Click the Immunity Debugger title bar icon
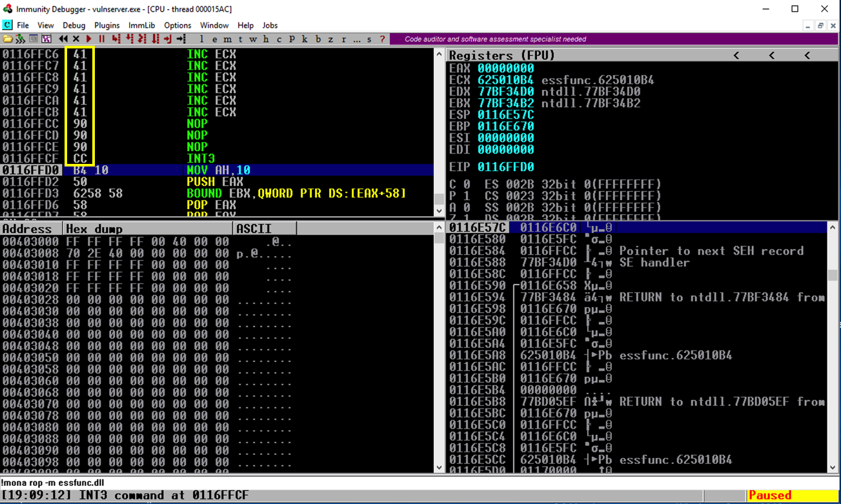Image resolution: width=841 pixels, height=504 pixels. [x=8, y=9]
